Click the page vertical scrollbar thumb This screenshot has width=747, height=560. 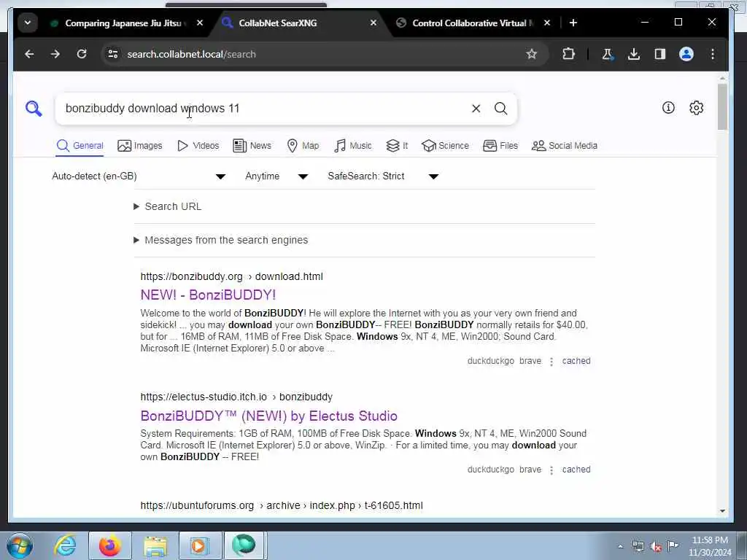click(722, 106)
